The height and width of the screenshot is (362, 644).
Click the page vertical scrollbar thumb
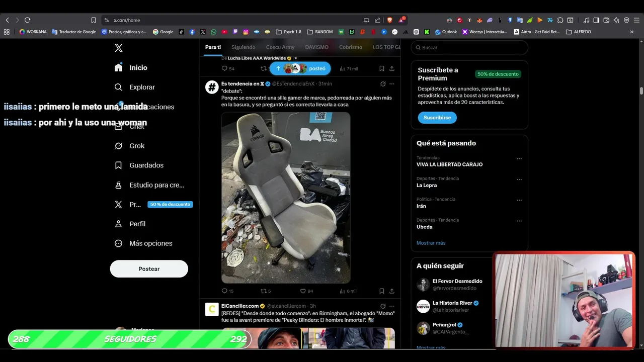tap(641, 90)
